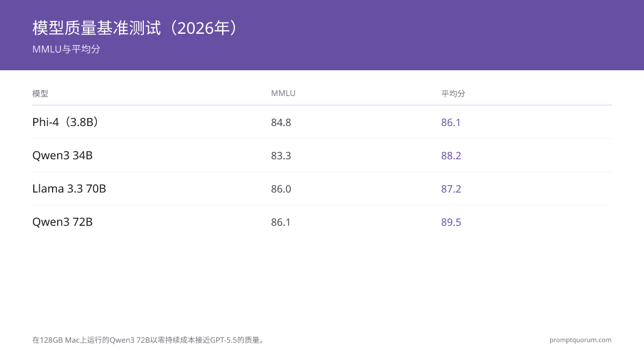Select the Qwen3 34B model name
The width and height of the screenshot is (644, 362).
click(62, 156)
